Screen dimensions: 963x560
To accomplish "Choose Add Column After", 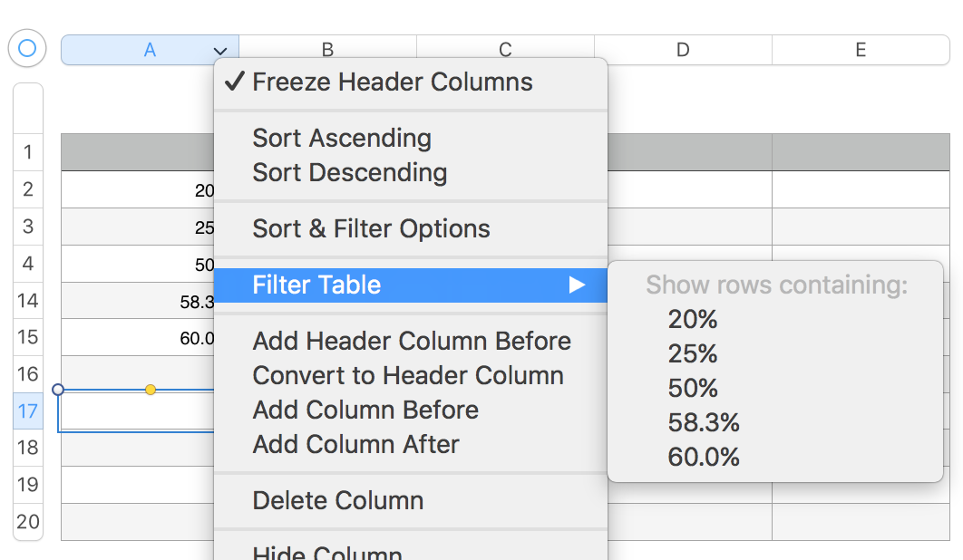I will (x=355, y=445).
